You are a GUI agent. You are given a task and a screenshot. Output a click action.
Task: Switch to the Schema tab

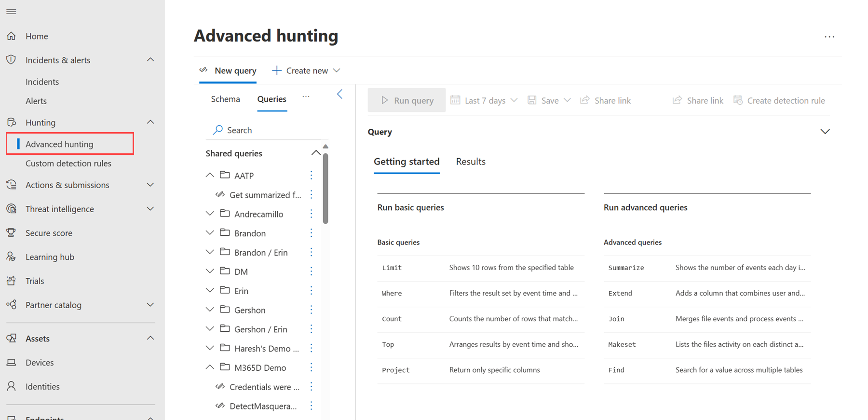point(225,99)
